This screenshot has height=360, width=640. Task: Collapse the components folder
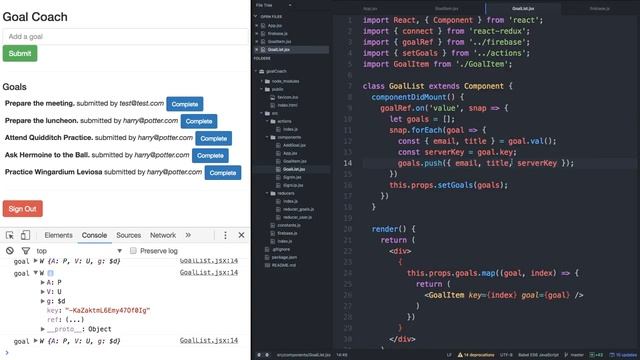[x=267, y=137]
